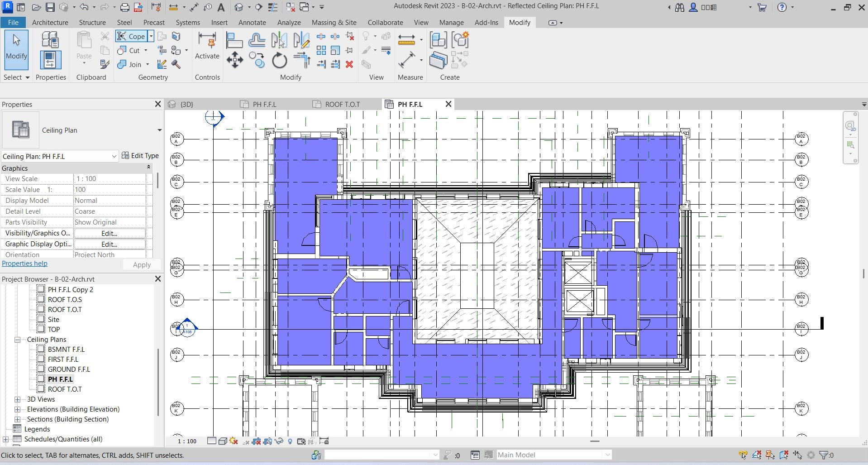Viewport: 868px width, 465px height.
Task: Click the Create Parts icon
Action: 438,60
